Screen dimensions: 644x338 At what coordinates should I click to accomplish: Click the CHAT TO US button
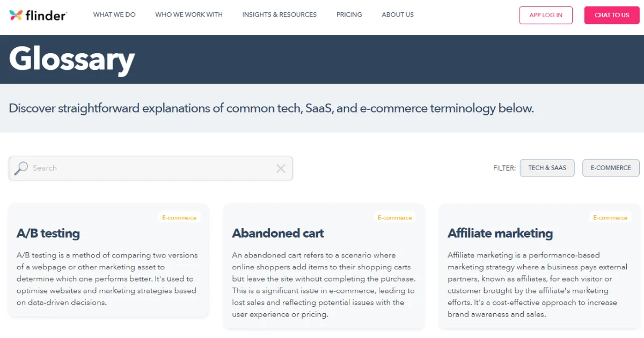[612, 15]
